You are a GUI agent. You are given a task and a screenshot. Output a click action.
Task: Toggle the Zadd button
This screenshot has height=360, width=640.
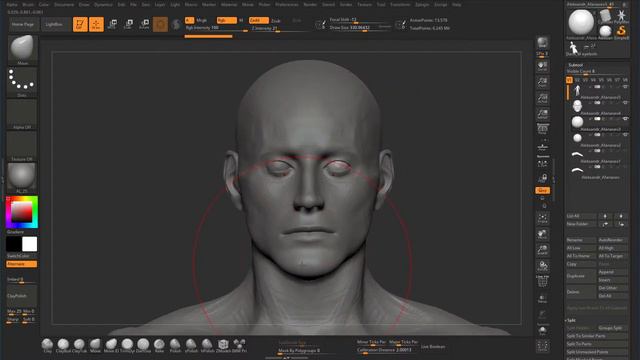pyautogui.click(x=258, y=20)
